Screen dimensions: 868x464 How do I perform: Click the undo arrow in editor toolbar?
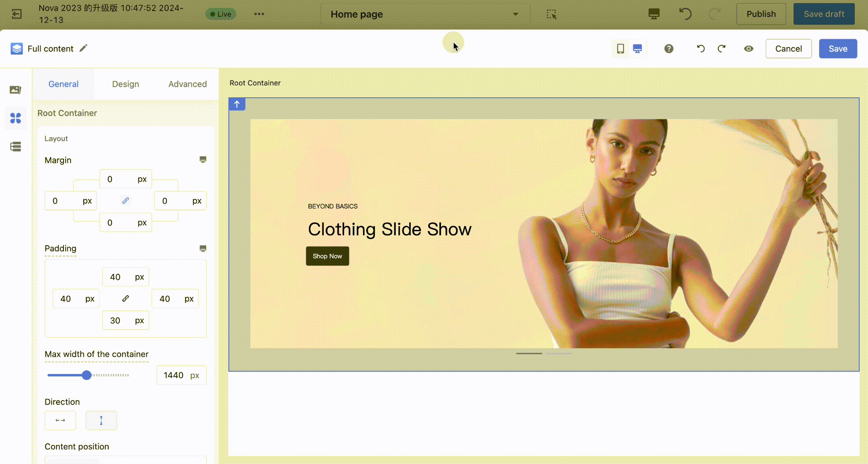point(701,49)
